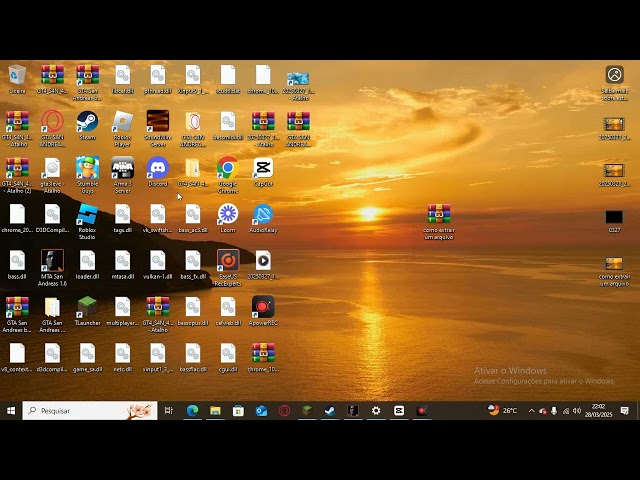The height and width of the screenshot is (480, 640).
Task: Open the Lixeira recycle bin icon
Action: point(17,79)
